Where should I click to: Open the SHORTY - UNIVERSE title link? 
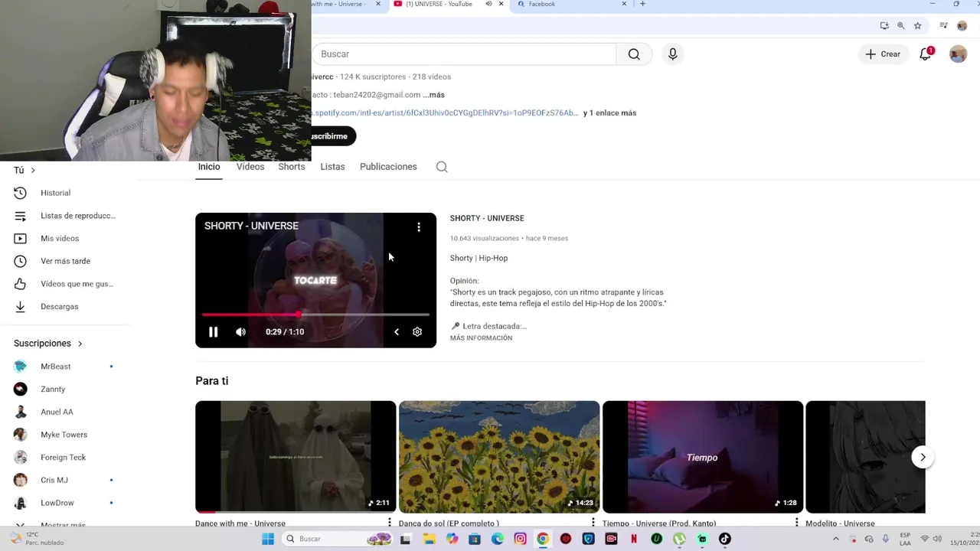tap(487, 219)
